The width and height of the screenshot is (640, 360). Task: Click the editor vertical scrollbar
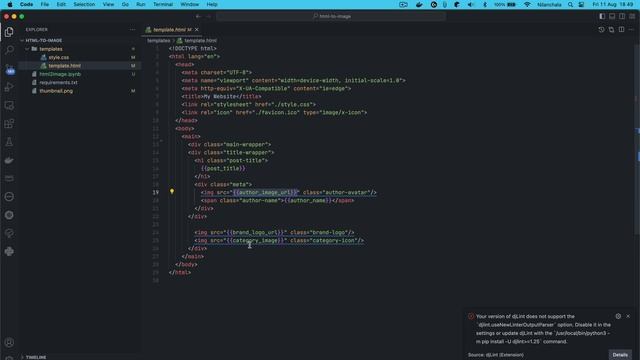637,139
